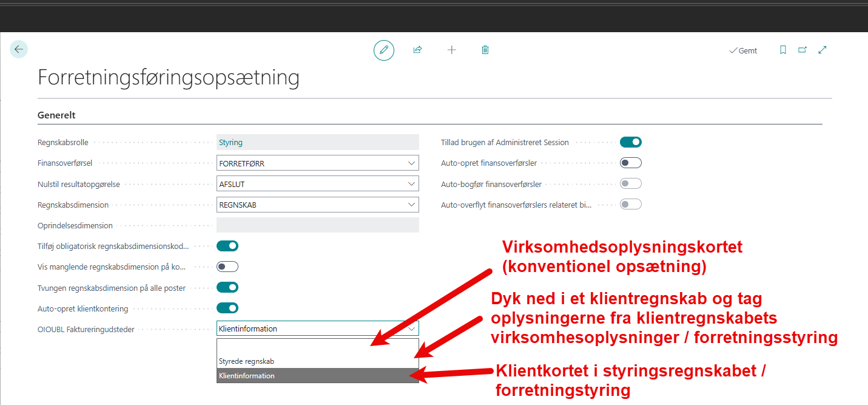Toggle Tvungen regnskabsdimension på alle poster
The height and width of the screenshot is (405, 868).
pos(227,287)
